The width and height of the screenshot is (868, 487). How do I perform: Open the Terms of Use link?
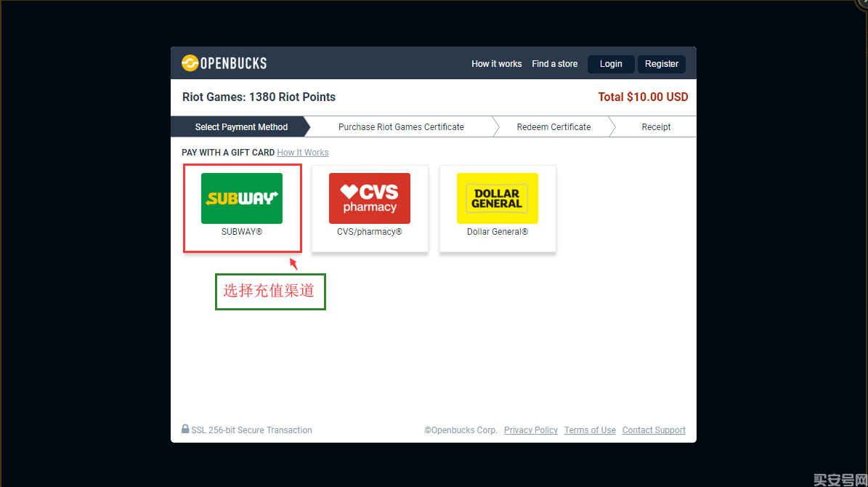(x=590, y=430)
